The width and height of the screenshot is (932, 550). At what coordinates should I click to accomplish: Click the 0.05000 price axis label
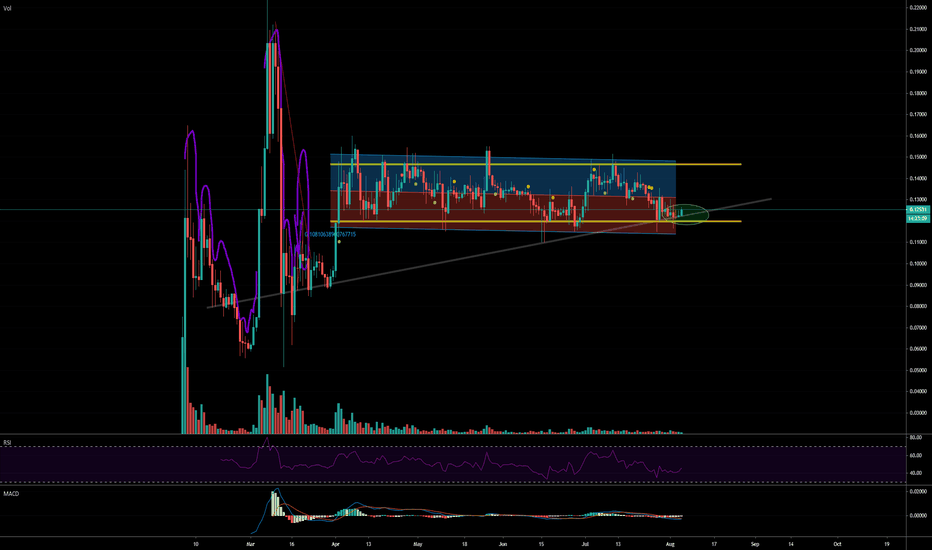coord(918,370)
